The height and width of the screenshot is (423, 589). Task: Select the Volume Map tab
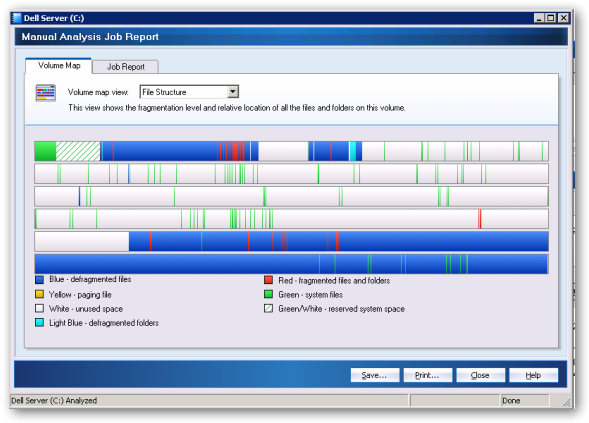coord(59,66)
